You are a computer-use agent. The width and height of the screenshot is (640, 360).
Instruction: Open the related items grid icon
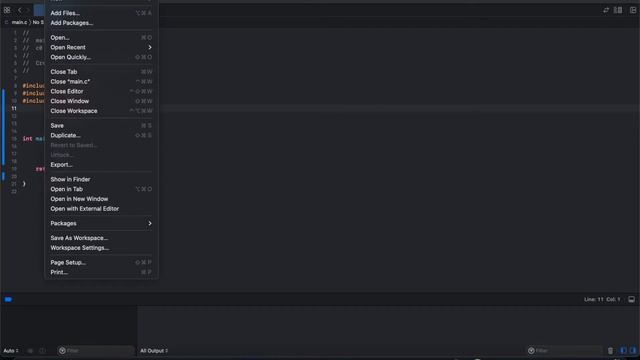7,10
